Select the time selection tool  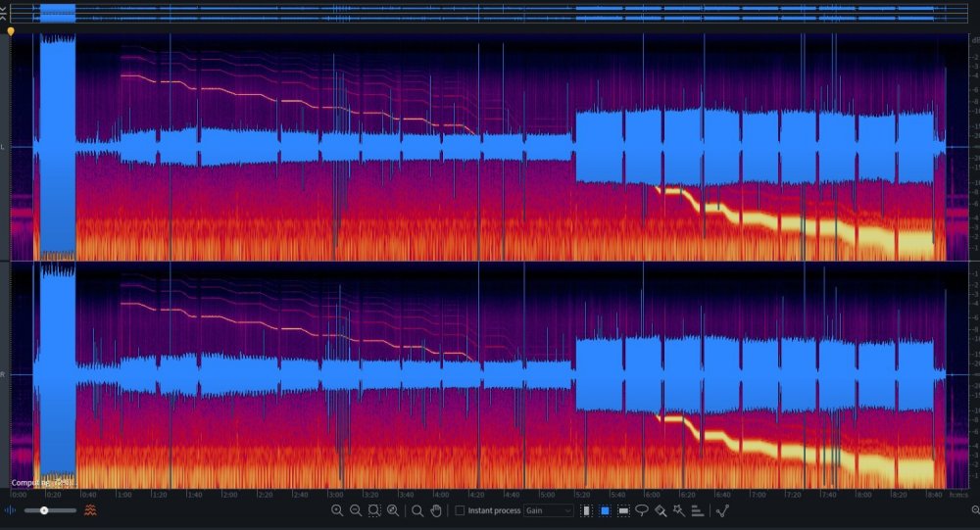tap(586, 510)
